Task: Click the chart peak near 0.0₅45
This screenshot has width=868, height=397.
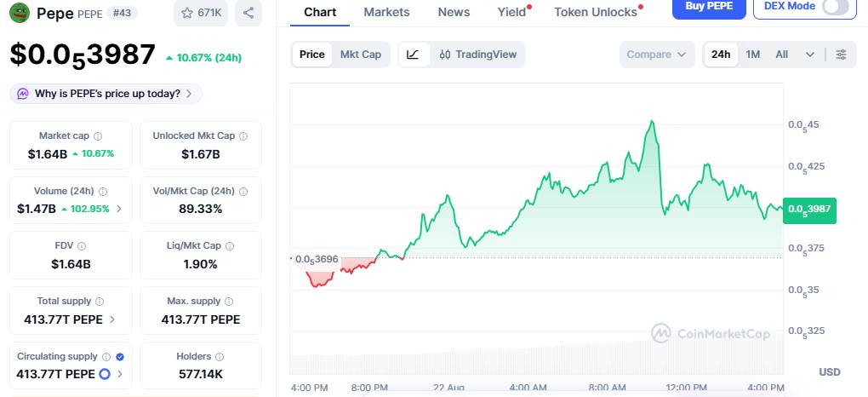Action: 653,121
